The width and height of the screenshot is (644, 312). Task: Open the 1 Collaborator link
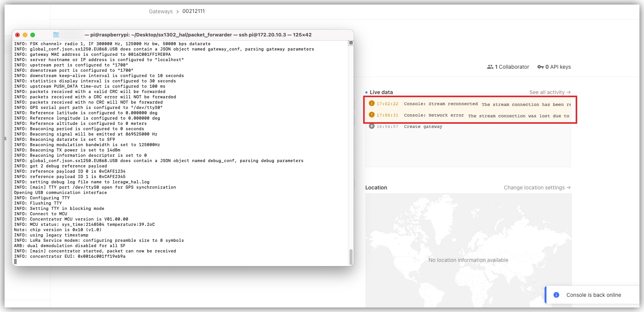(x=508, y=67)
